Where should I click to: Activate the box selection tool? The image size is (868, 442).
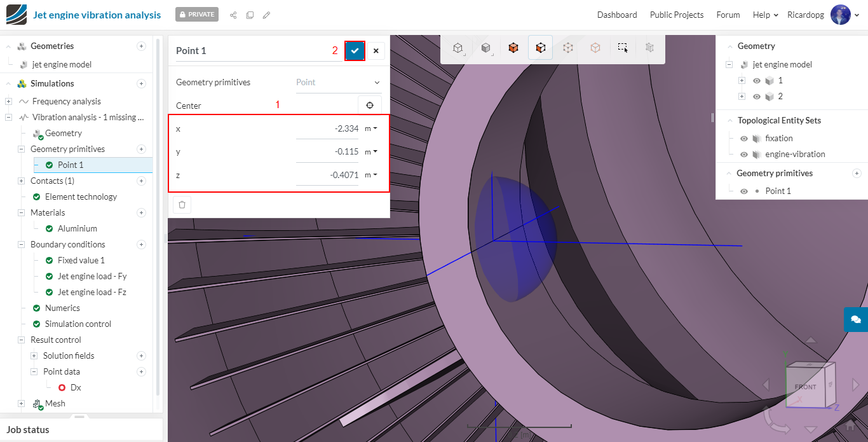tap(623, 48)
